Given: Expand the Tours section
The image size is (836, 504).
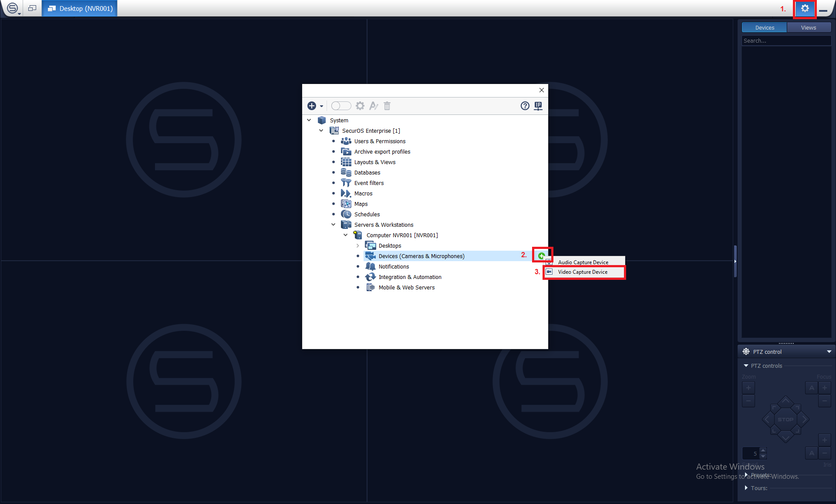Looking at the screenshot, I should (x=746, y=488).
